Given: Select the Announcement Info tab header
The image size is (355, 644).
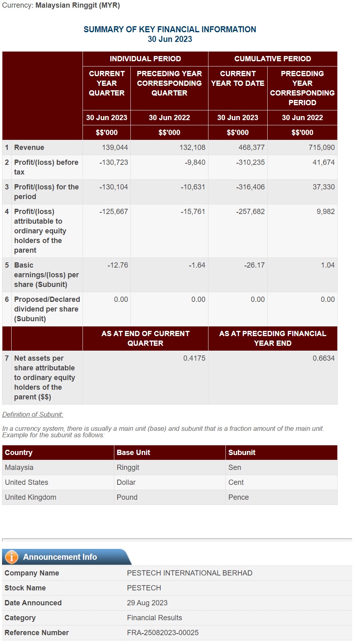Looking at the screenshot, I should point(66,557).
